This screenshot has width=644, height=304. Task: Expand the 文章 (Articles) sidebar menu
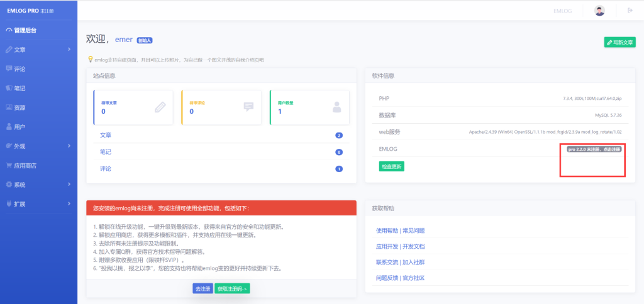[x=38, y=49]
